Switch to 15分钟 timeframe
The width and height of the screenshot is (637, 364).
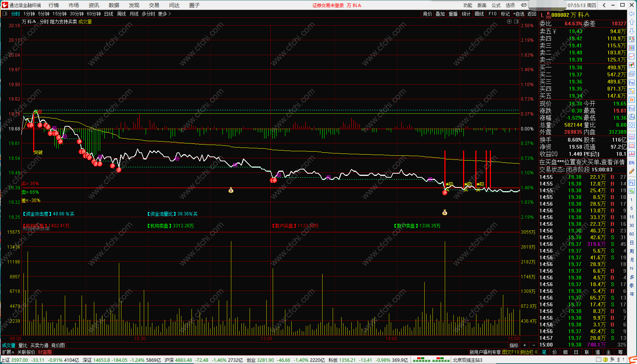pyautogui.click(x=59, y=14)
